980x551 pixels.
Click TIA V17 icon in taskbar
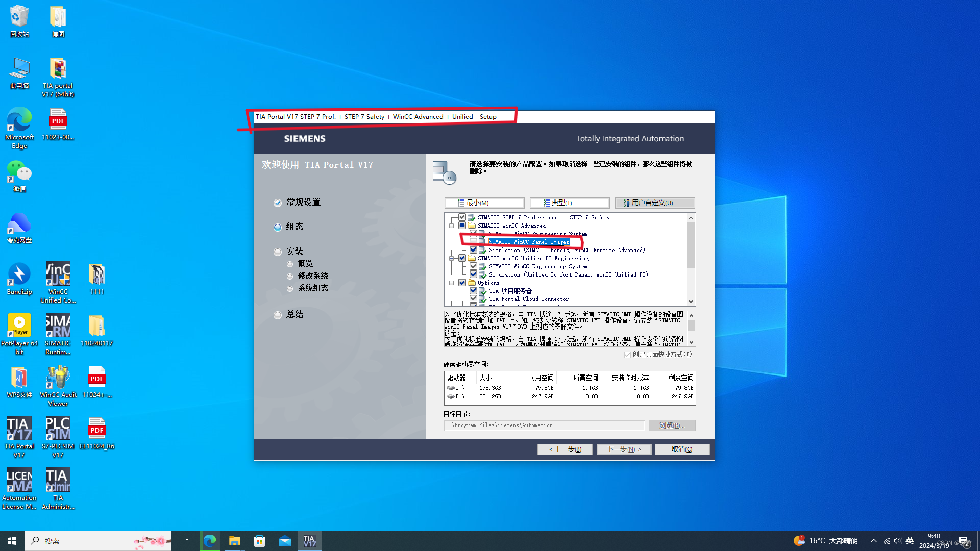pos(309,541)
